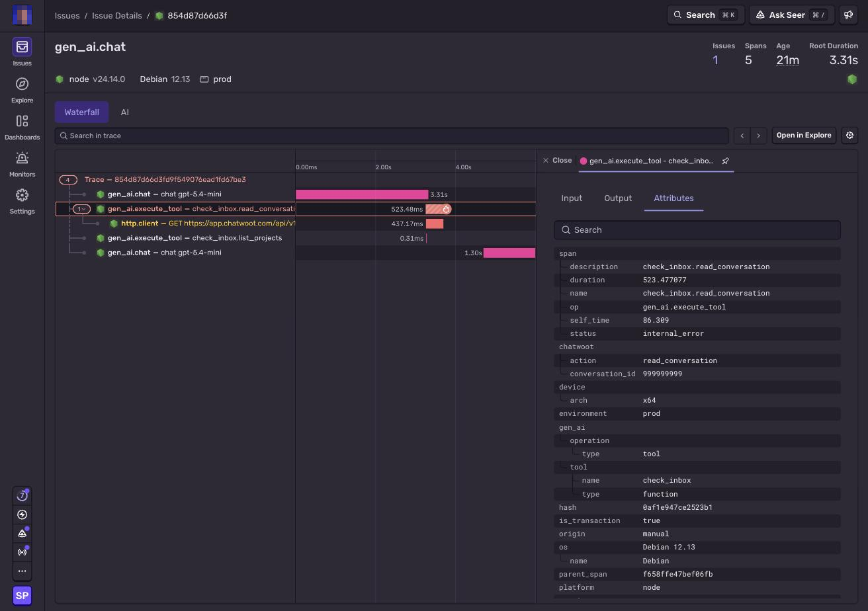Click Ask Seer button
Viewport: 868px width, 611px height.
click(x=791, y=15)
